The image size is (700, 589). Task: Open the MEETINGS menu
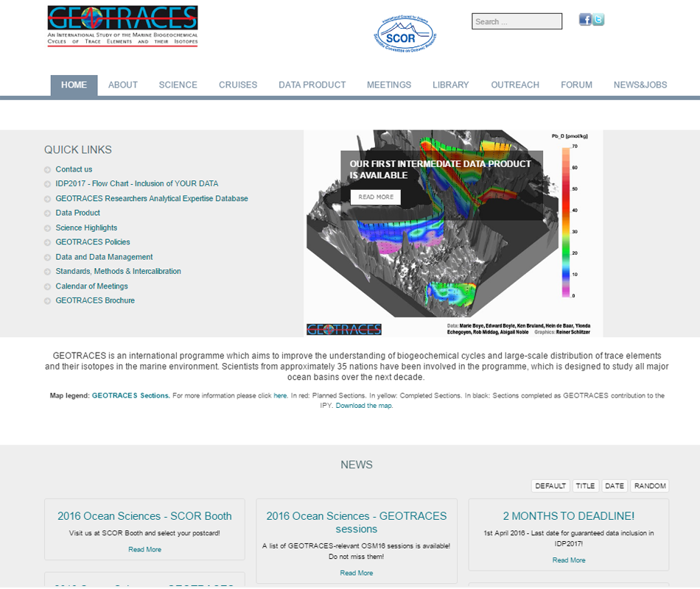(x=389, y=85)
